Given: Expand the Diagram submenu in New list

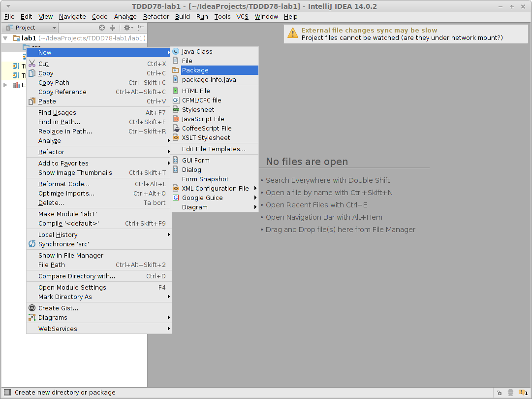Looking at the screenshot, I should click(215, 207).
